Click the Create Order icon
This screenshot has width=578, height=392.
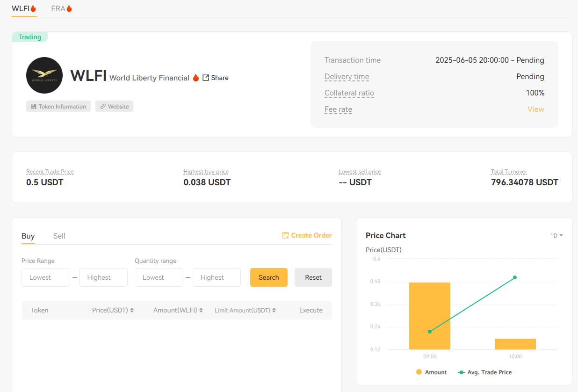click(285, 235)
